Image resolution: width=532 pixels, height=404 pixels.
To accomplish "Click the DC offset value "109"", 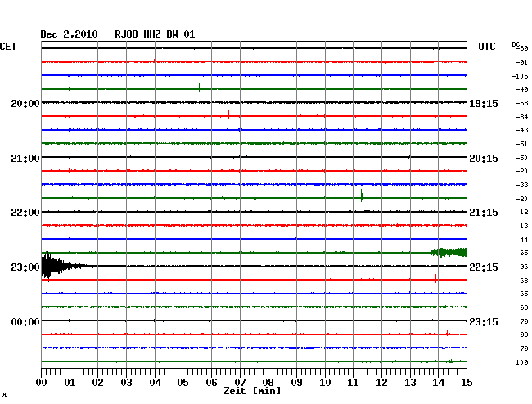I will [x=522, y=362].
